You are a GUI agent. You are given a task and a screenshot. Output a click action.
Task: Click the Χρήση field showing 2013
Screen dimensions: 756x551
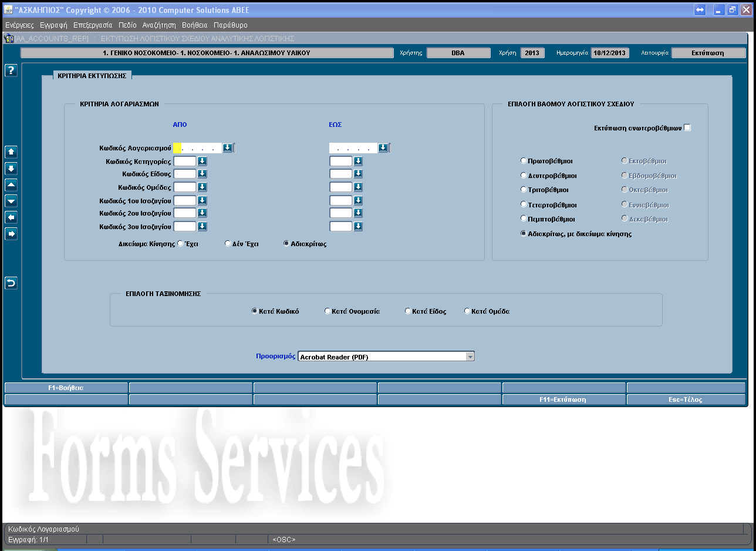pos(532,53)
